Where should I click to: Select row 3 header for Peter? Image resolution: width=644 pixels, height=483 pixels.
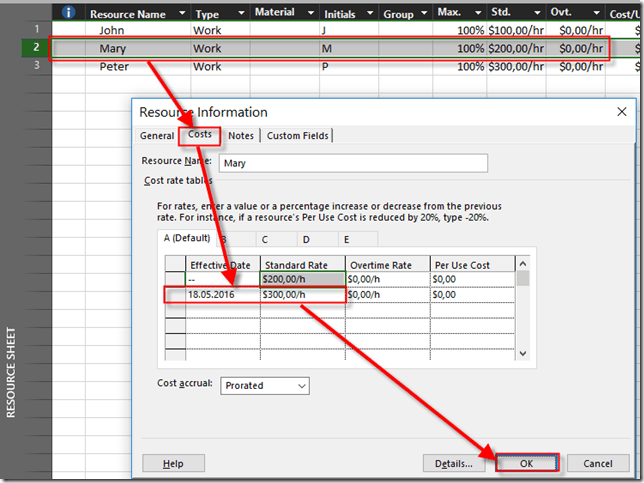pos(36,66)
